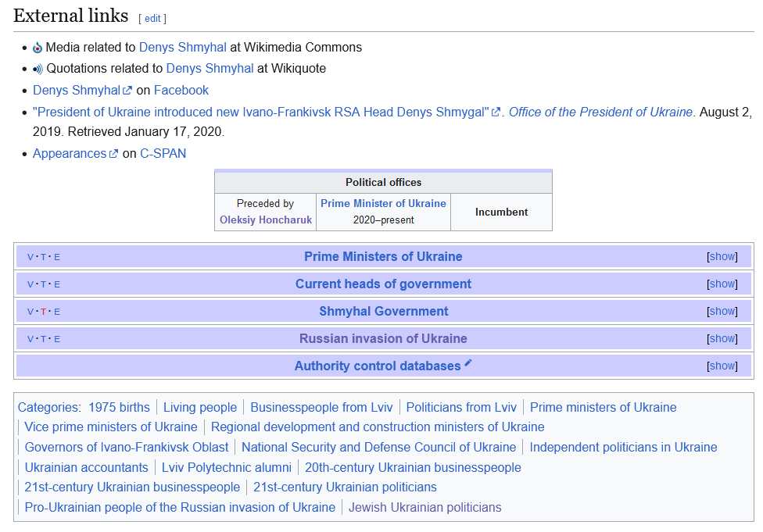Open Independent politicians in Ukraine category
Viewport: 763px width, 532px height.
coord(623,447)
